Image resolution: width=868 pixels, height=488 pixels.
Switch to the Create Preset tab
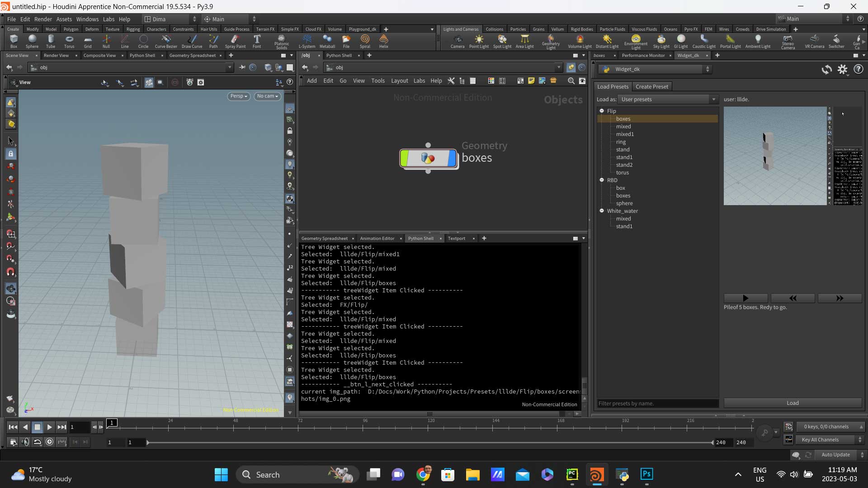[x=651, y=86]
